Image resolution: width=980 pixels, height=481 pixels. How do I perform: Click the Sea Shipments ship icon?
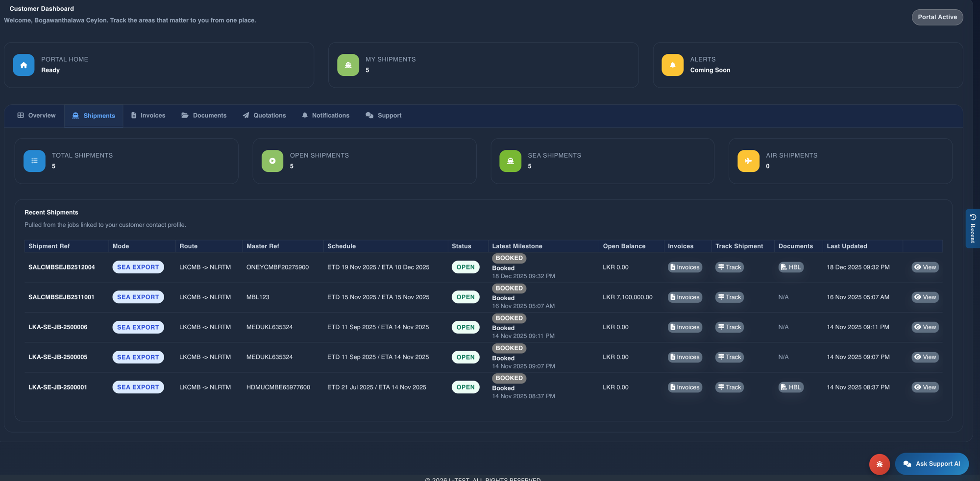click(x=510, y=161)
